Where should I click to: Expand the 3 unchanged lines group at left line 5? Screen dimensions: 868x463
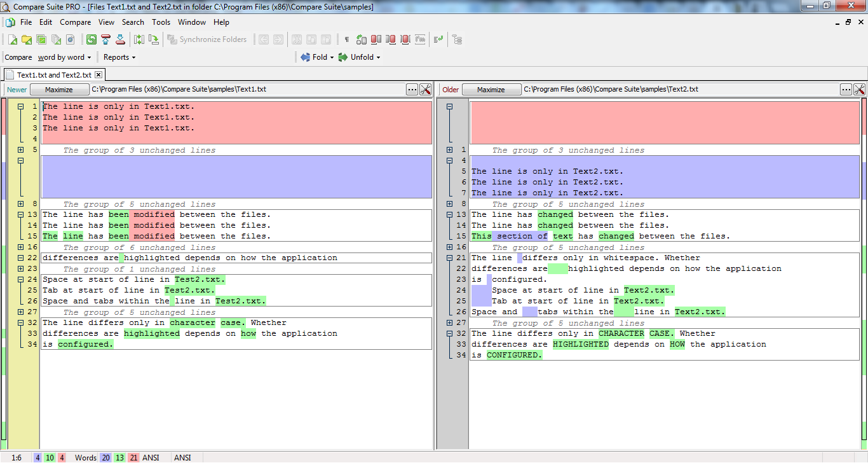[x=20, y=150]
